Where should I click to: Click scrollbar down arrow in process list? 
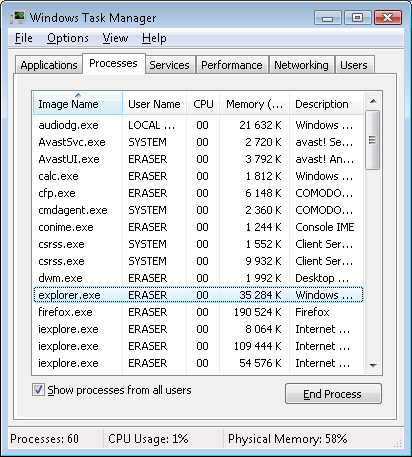373,366
